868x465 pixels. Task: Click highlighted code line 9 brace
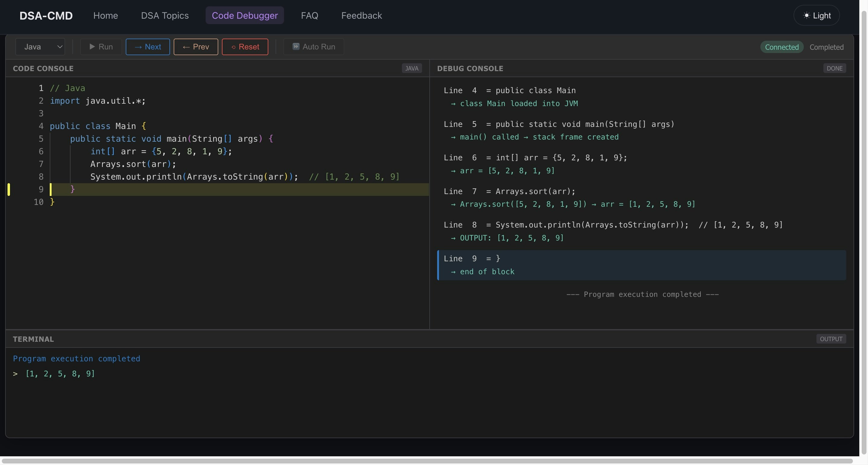[x=72, y=190]
